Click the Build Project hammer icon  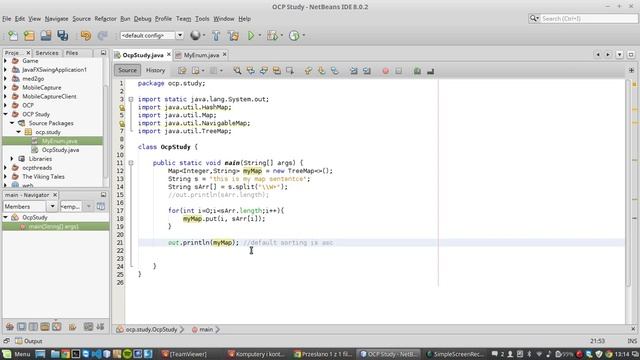click(216, 36)
